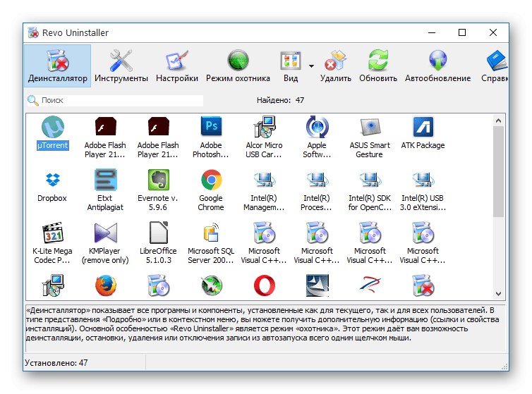Select the Etxt Antiplagiat icon
This screenshot has width=532, height=394.
pyautogui.click(x=105, y=180)
